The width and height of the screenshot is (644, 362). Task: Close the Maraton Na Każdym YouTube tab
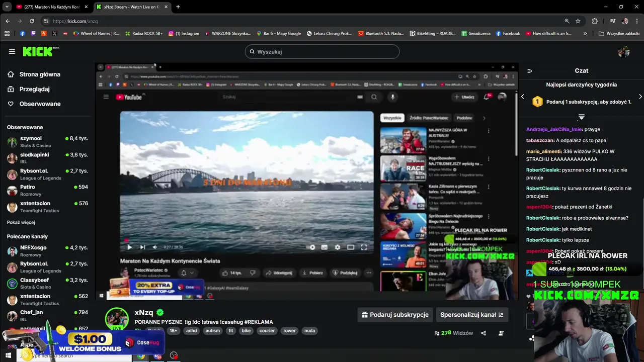tap(86, 7)
